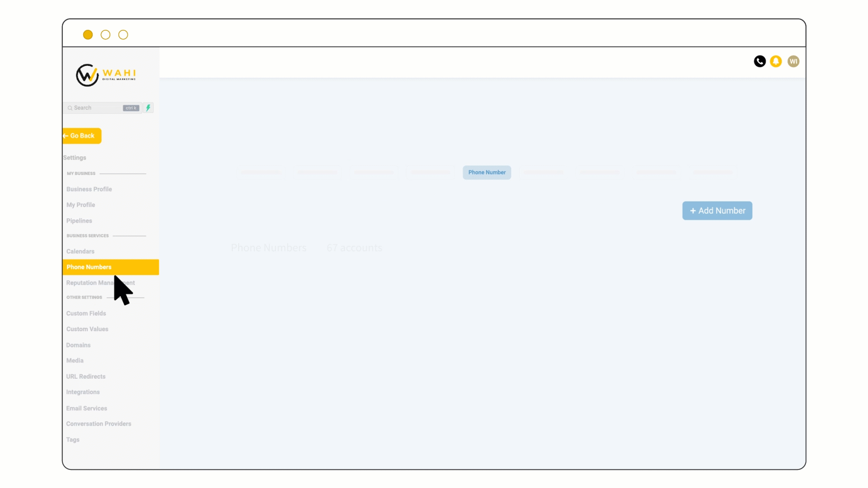The image size is (868, 488).
Task: Select Custom Fields in sidebar
Action: tap(86, 313)
